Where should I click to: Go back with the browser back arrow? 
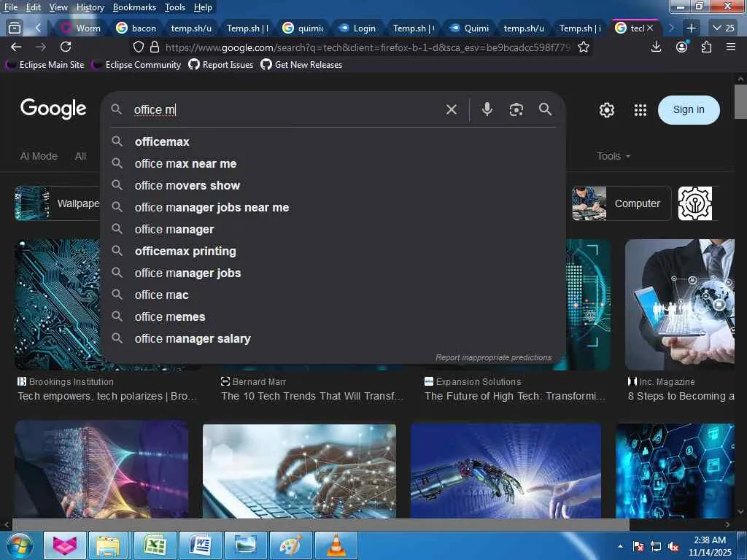[x=16, y=47]
